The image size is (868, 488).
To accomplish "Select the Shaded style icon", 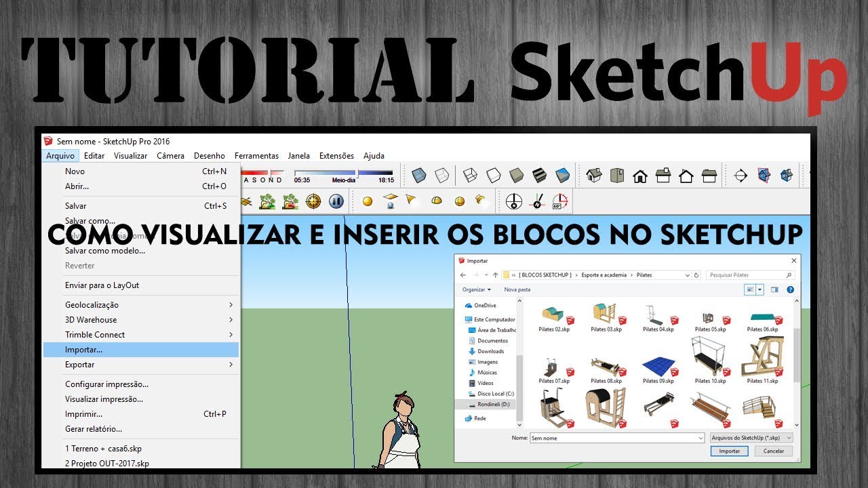I will pyautogui.click(x=516, y=176).
